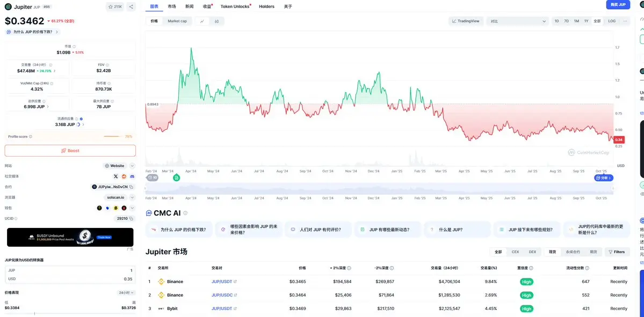Copy the UCID 29210 value
Viewport: 644px width, 317px height.
pos(132,219)
